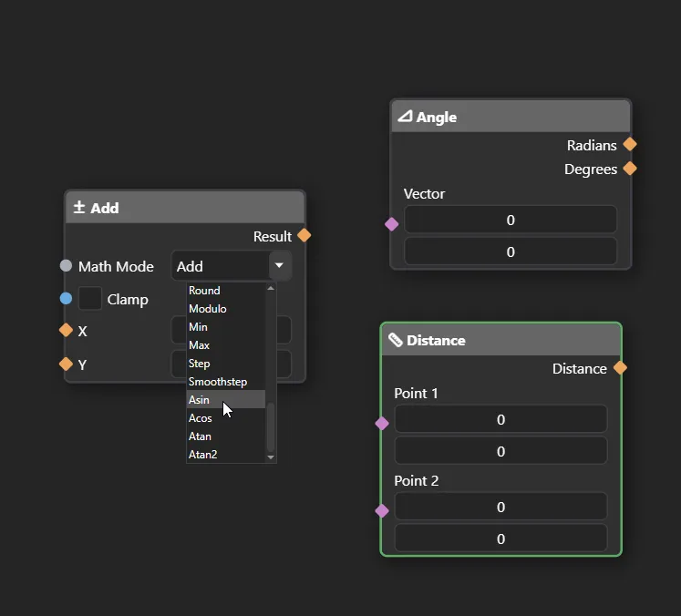Choose Max from the dropdown list
Screen dimensions: 681x616
pos(226,345)
